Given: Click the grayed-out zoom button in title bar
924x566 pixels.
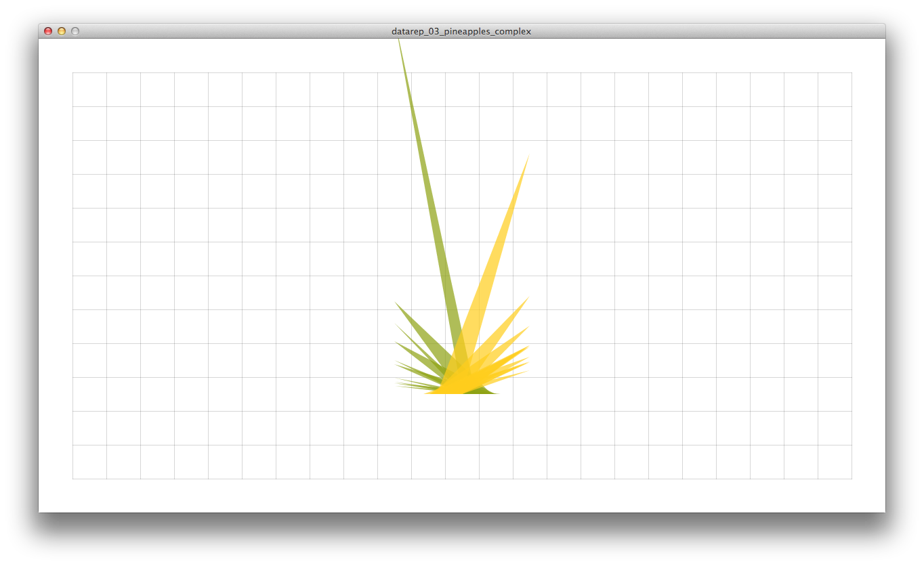Looking at the screenshot, I should point(75,31).
